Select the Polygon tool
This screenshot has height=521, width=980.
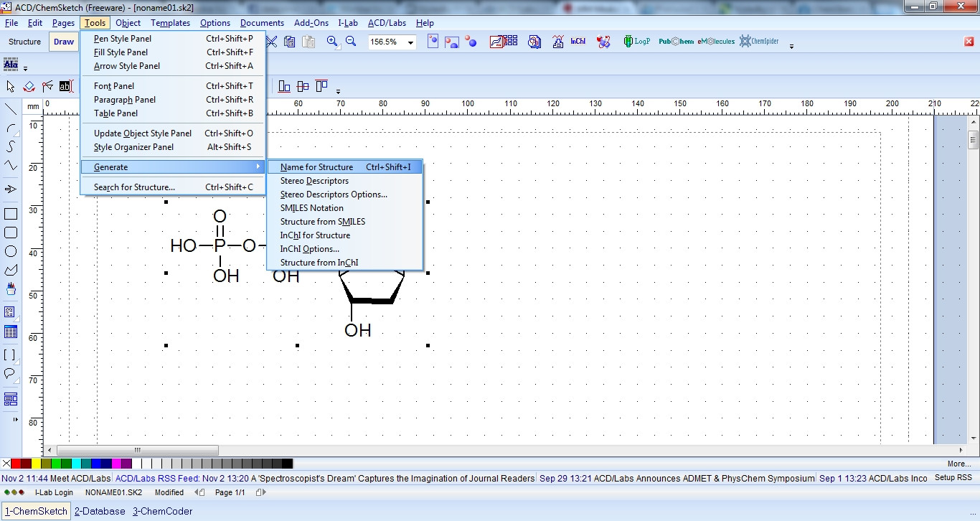click(x=11, y=270)
